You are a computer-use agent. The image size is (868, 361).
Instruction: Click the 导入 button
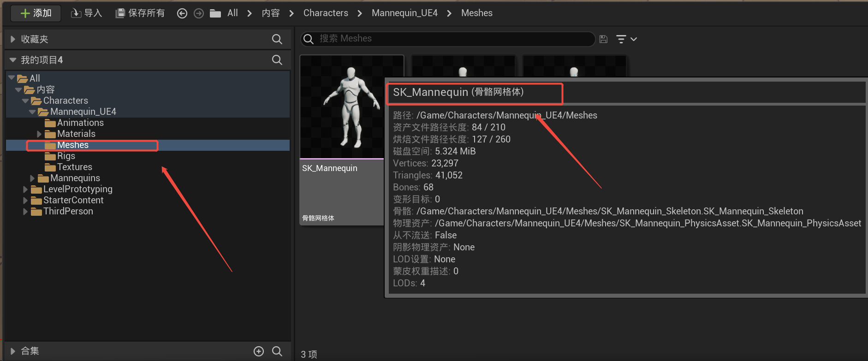coord(86,13)
